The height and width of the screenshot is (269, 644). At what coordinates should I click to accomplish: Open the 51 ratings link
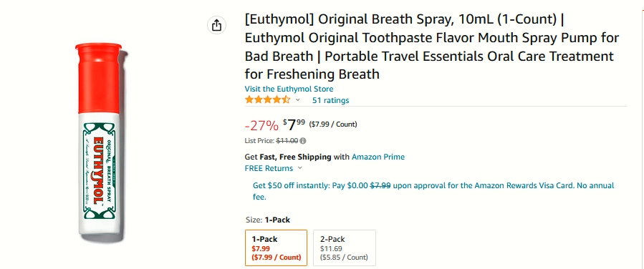click(331, 100)
